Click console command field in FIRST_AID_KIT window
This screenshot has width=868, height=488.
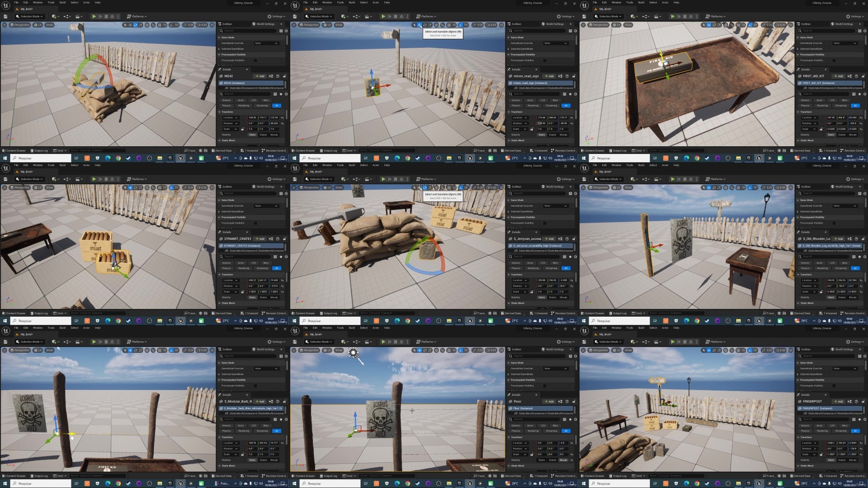pyautogui.click(x=676, y=150)
